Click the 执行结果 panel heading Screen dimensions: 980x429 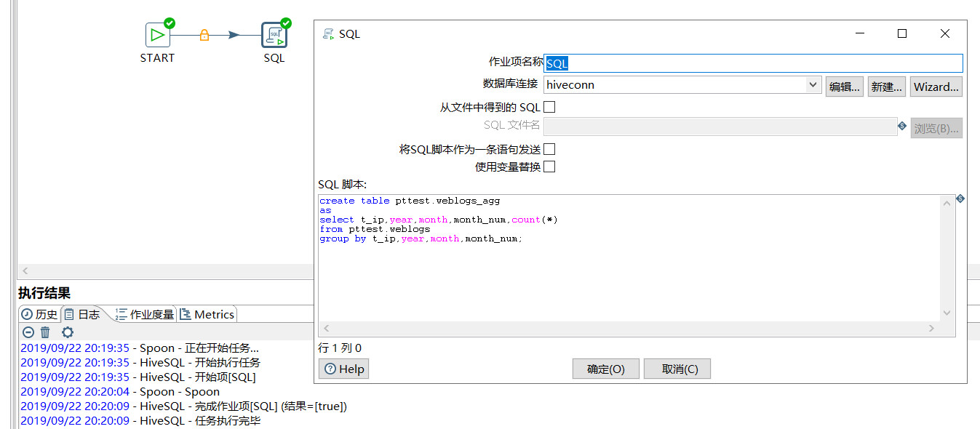coord(44,293)
